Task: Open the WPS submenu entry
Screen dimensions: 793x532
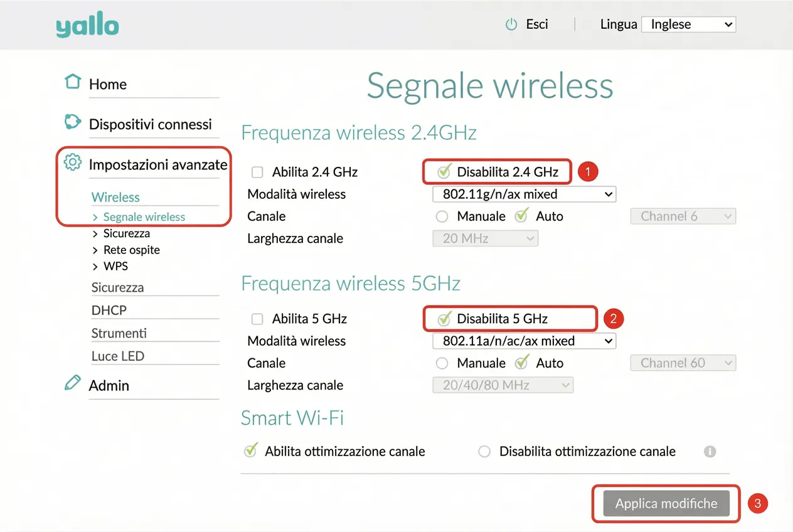Action: [x=115, y=266]
